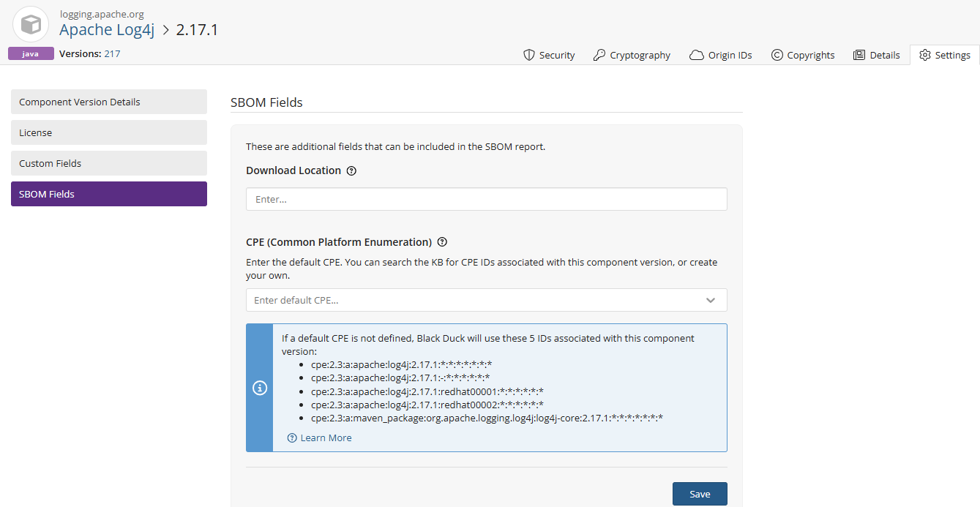
Task: Click the component package cube icon
Action: 30,24
